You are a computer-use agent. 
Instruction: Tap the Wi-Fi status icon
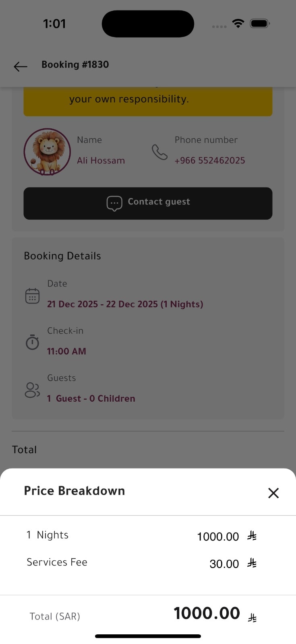click(x=238, y=23)
